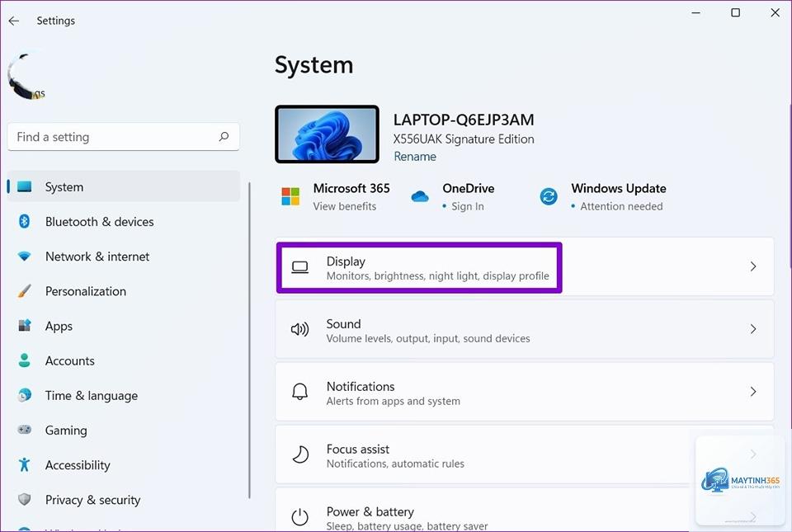Click Windows Update Attention needed
This screenshot has width=792, height=532.
click(x=621, y=206)
